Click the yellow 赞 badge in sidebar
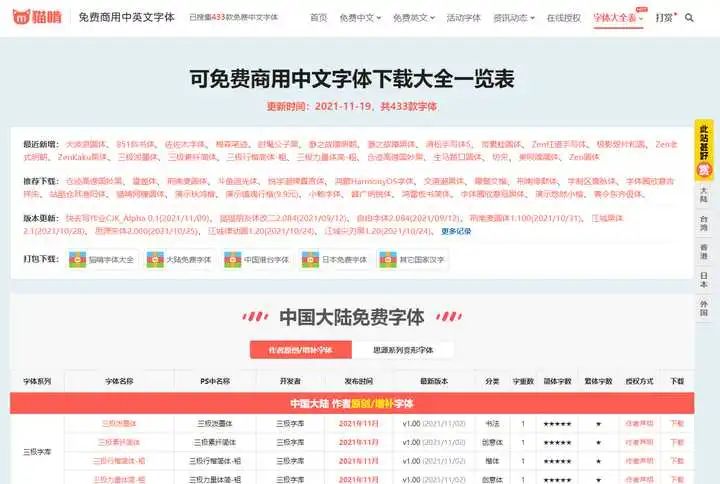 click(x=703, y=171)
